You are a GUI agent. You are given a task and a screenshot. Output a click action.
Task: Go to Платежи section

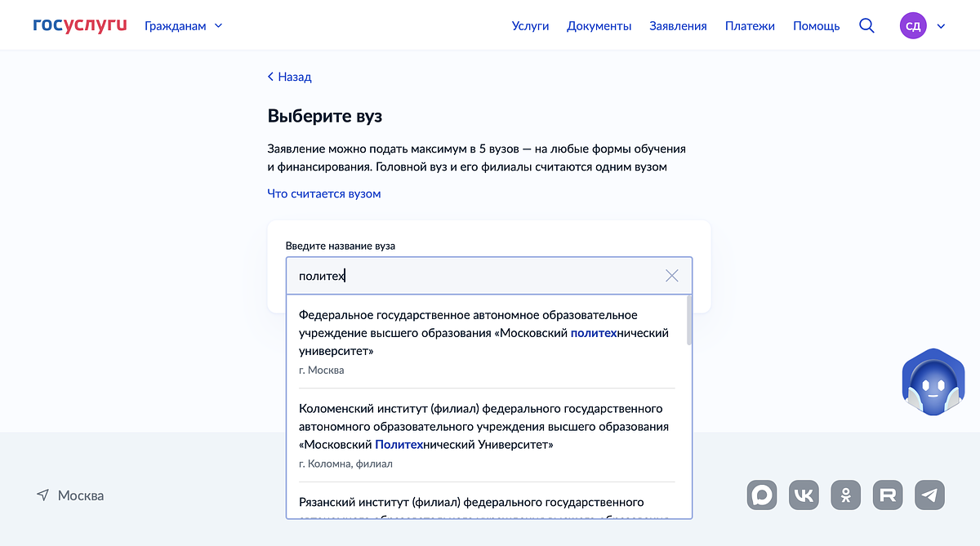coord(750,25)
